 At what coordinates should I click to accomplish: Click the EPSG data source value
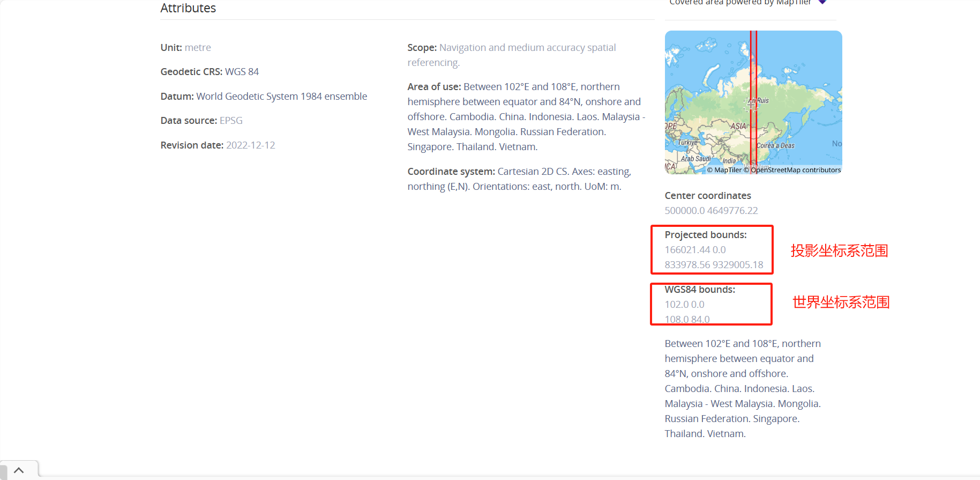point(231,121)
